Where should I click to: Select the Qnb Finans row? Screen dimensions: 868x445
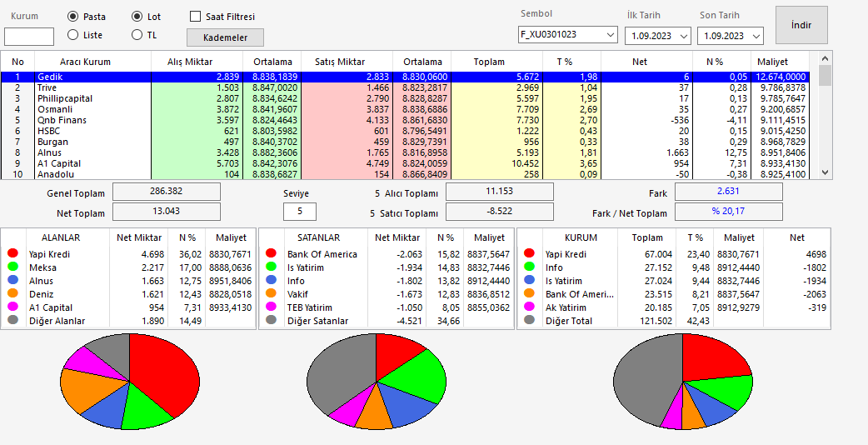point(404,120)
